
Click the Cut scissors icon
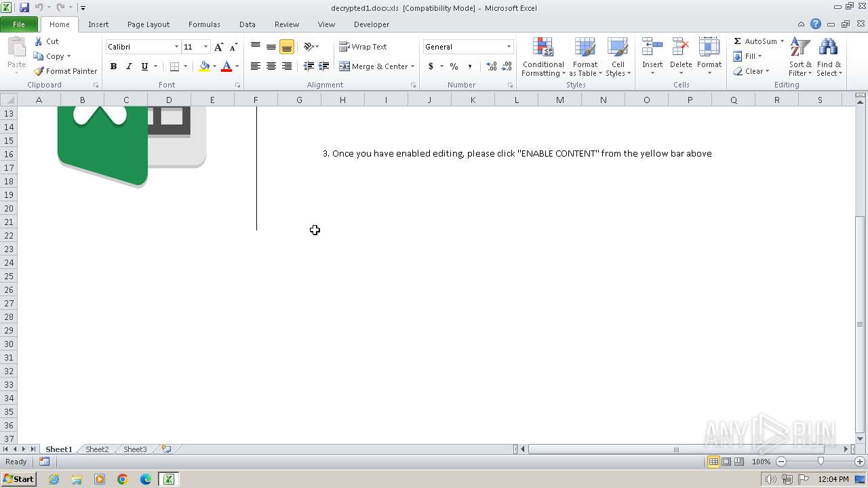tap(39, 41)
